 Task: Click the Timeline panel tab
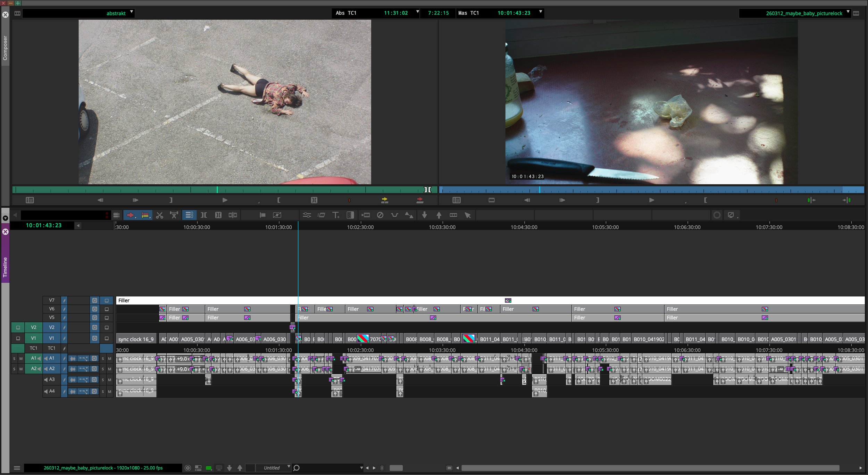[x=5, y=267]
